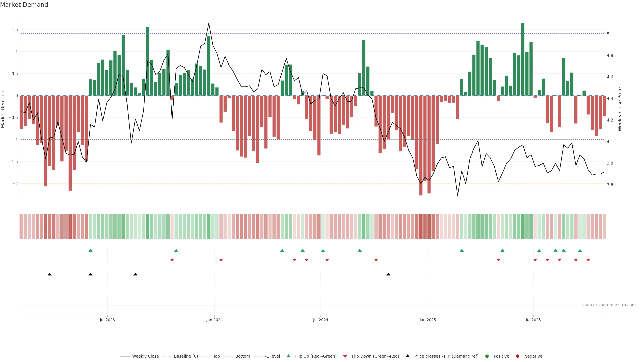Click the dark red Negative circle icon

tap(518, 356)
